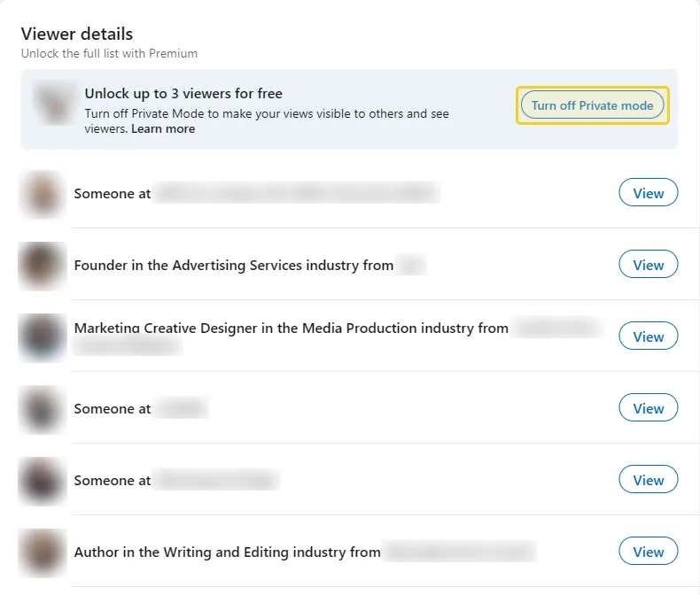
Task: Select blurred avatar beside Author in Writing and Editing
Action: pyautogui.click(x=42, y=553)
